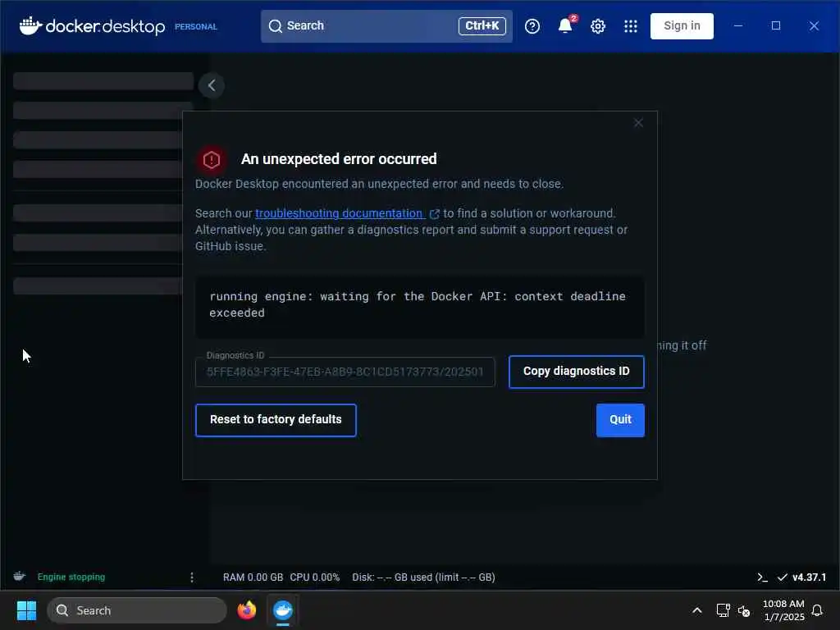Viewport: 840px width, 630px height.
Task: Click Reset to factory defaults
Action: point(276,419)
